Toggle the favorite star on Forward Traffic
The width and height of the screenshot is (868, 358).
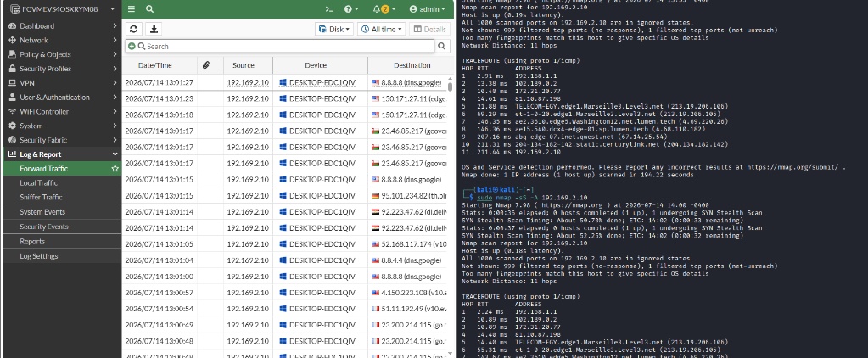pos(115,169)
